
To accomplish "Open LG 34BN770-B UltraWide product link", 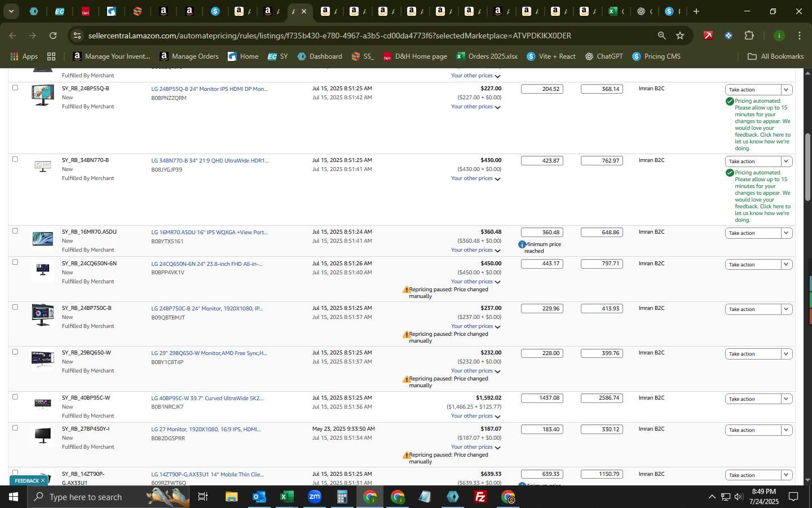I will pos(210,160).
